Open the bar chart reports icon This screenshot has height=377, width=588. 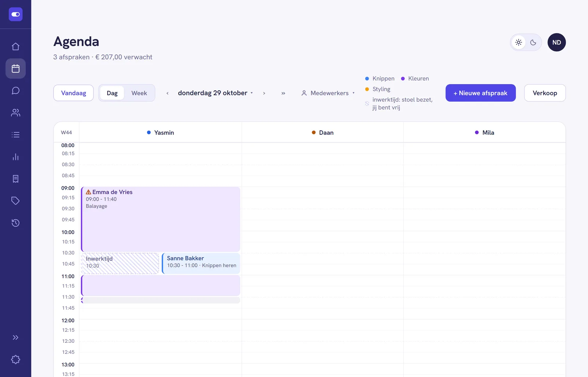pos(15,157)
